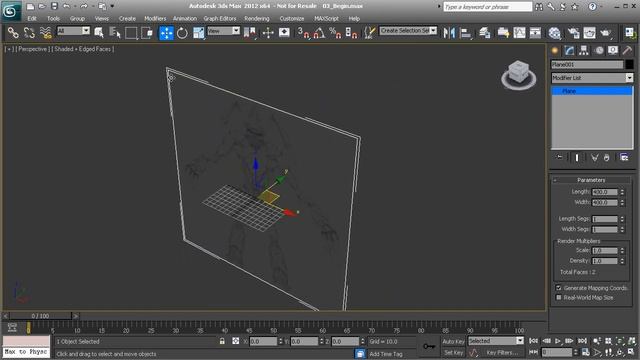
Task: Open the reference coordinate system View dropdown
Action: (x=223, y=31)
